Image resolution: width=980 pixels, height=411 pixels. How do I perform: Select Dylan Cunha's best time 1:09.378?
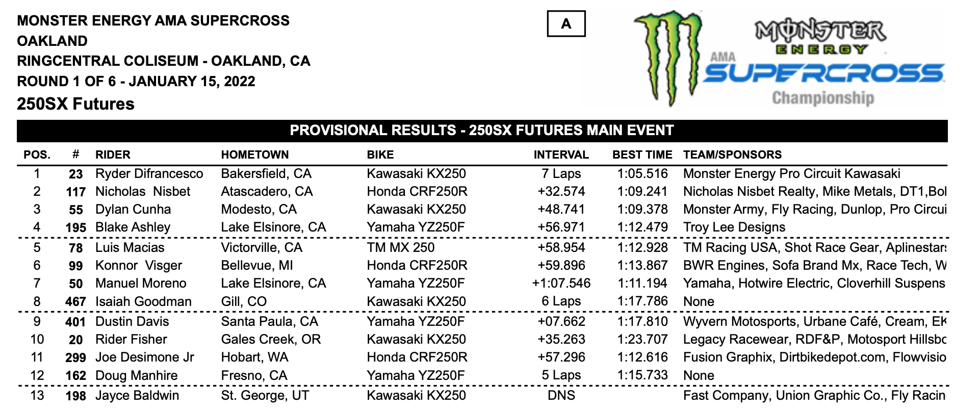pos(642,210)
